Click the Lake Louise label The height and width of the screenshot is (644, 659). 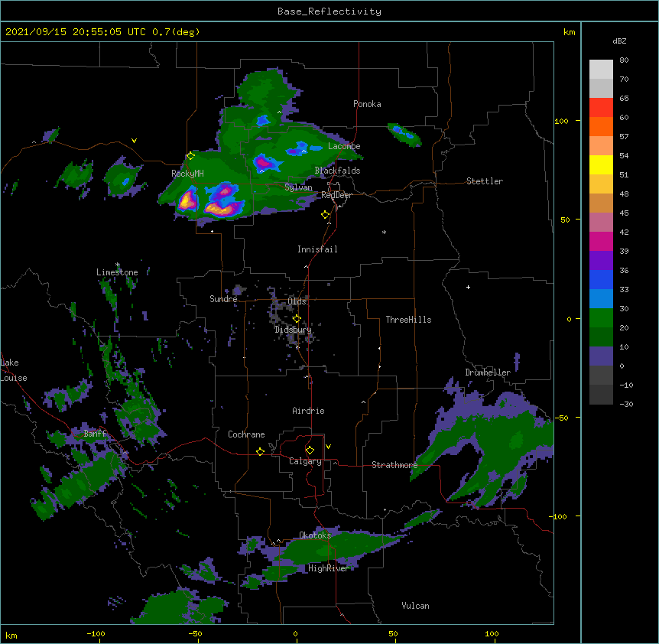click(14, 370)
